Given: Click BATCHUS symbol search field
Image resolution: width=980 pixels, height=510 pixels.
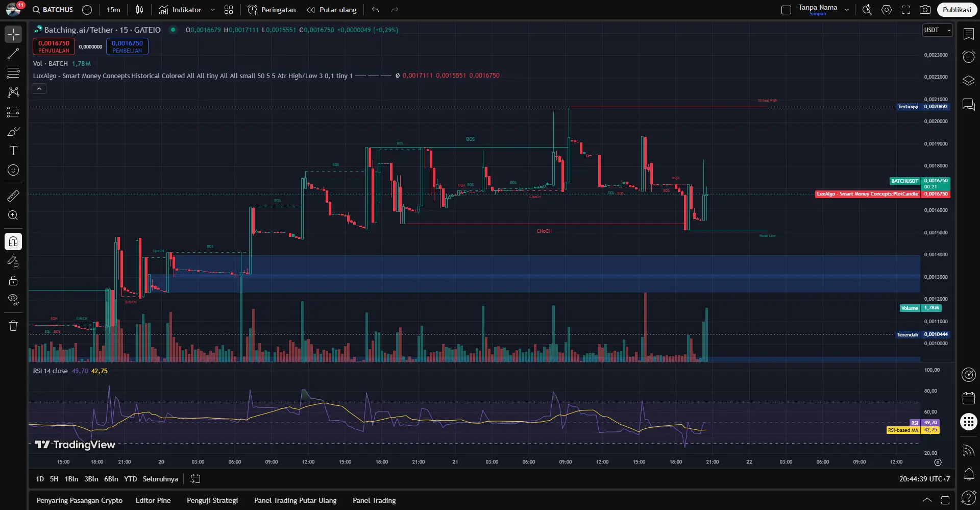Looking at the screenshot, I should [53, 10].
